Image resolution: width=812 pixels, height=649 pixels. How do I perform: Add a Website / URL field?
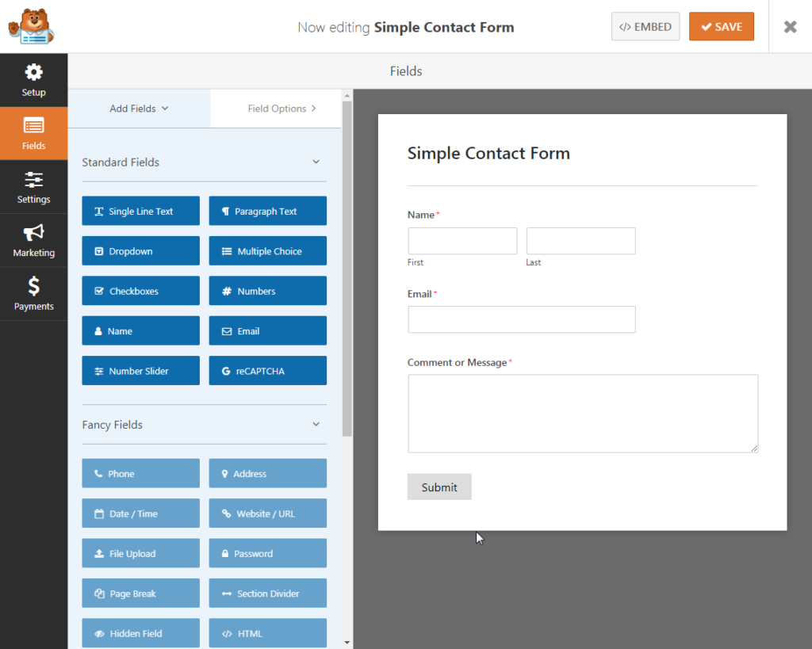pyautogui.click(x=268, y=513)
